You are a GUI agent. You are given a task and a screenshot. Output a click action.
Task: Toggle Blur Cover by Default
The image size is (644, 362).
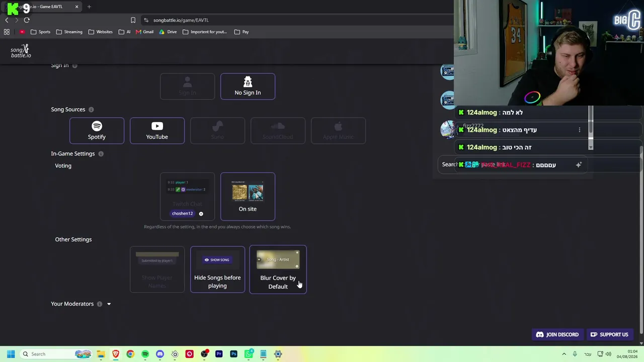(278, 269)
